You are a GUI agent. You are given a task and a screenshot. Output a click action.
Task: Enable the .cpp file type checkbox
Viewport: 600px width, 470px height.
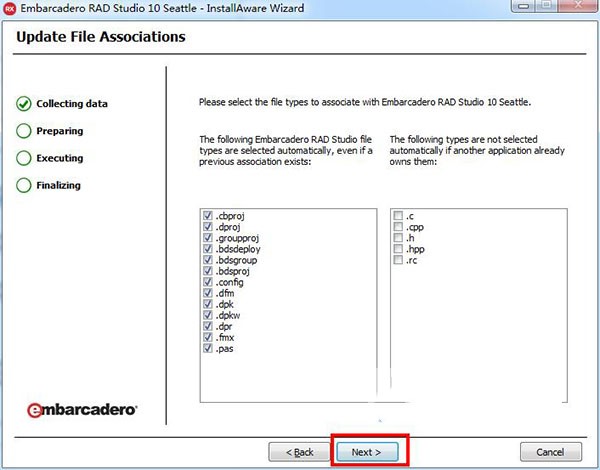399,227
